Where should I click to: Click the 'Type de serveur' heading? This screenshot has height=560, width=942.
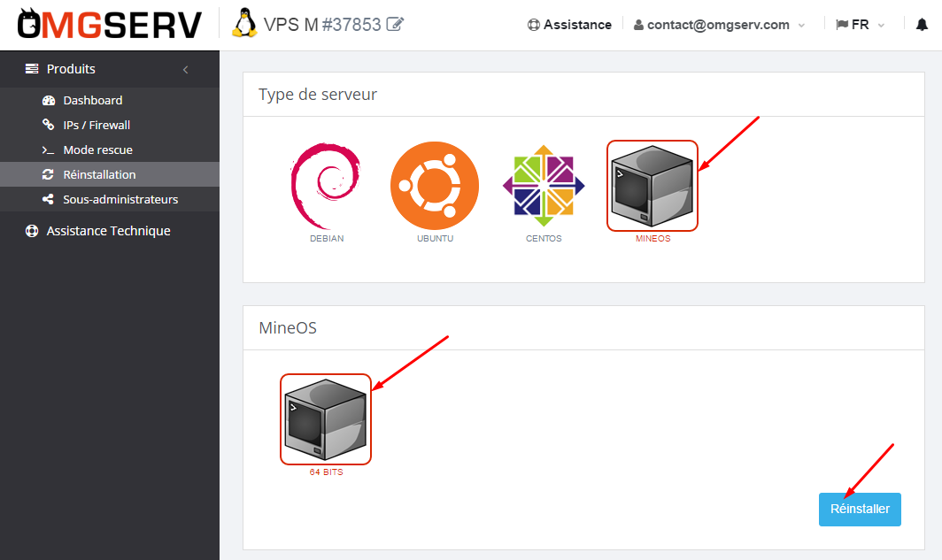tap(318, 95)
